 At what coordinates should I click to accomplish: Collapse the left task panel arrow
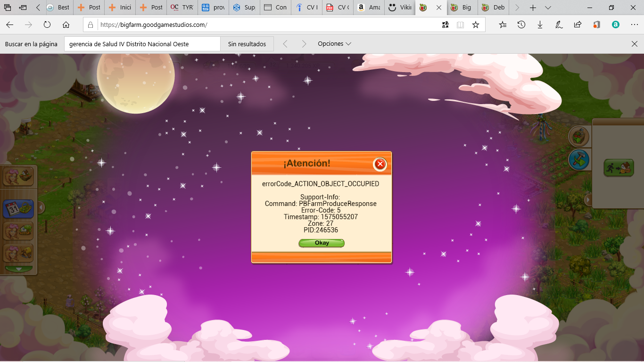point(41,207)
